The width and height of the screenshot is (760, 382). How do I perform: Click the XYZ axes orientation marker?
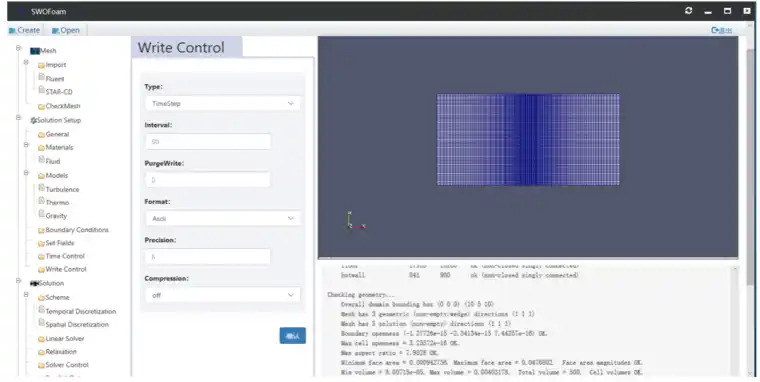[355, 221]
